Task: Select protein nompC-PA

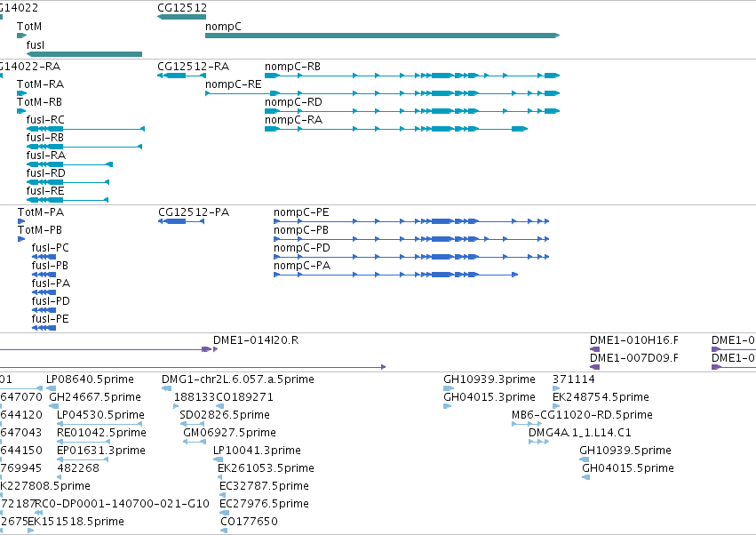Action: click(396, 275)
